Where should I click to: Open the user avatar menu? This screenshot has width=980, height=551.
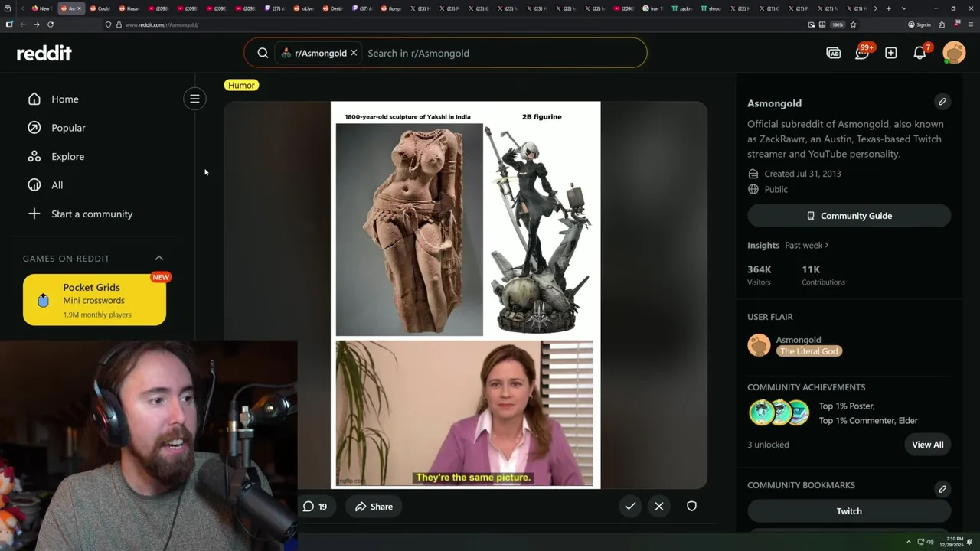(x=954, y=53)
